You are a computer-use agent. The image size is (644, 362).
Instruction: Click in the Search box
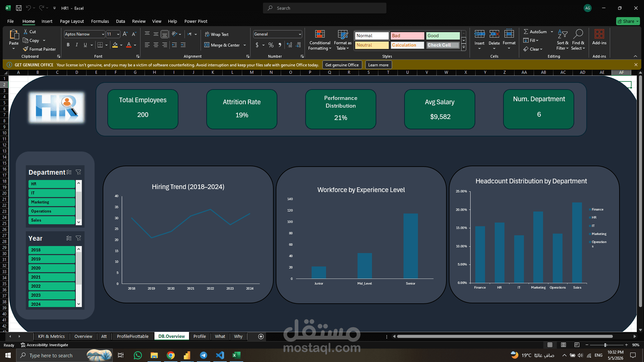[325, 8]
